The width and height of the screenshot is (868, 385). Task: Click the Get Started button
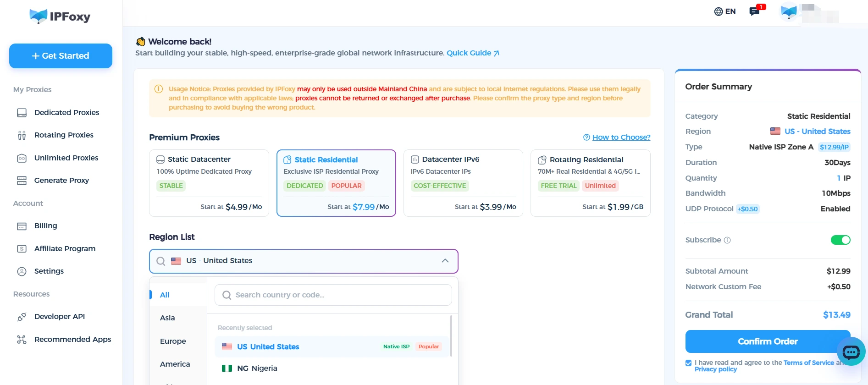coord(61,56)
